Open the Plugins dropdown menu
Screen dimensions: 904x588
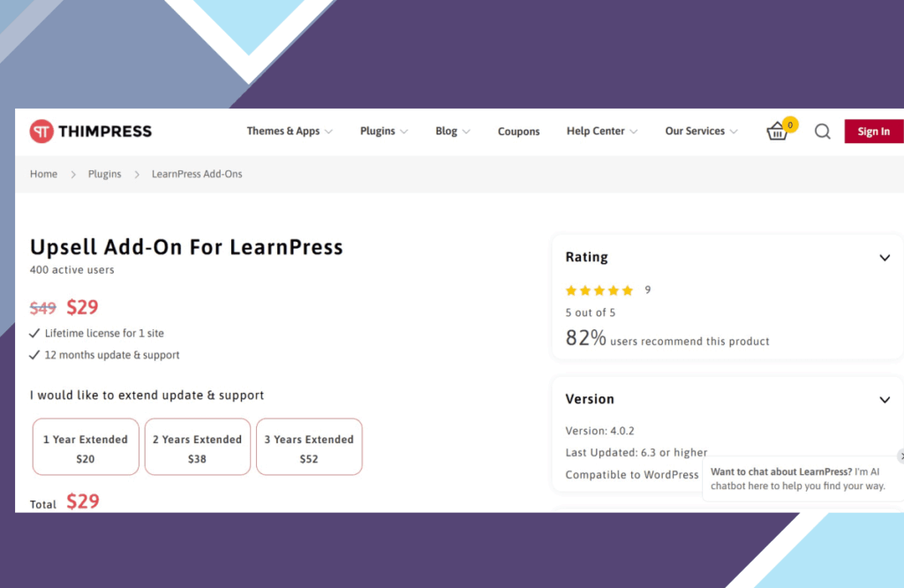pyautogui.click(x=384, y=132)
